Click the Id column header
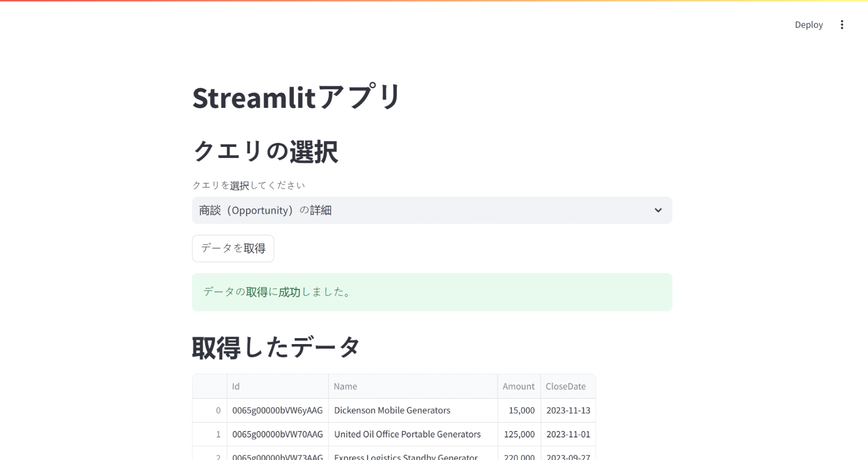This screenshot has height=460, width=868. click(277, 386)
